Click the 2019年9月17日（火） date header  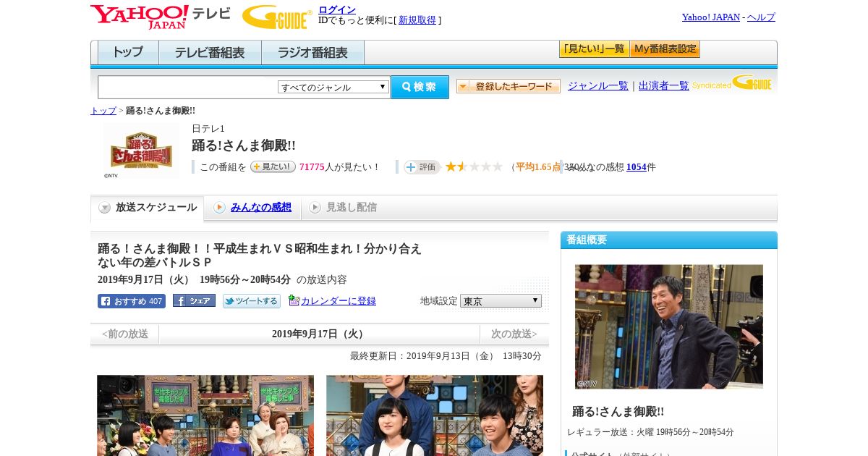tap(319, 334)
